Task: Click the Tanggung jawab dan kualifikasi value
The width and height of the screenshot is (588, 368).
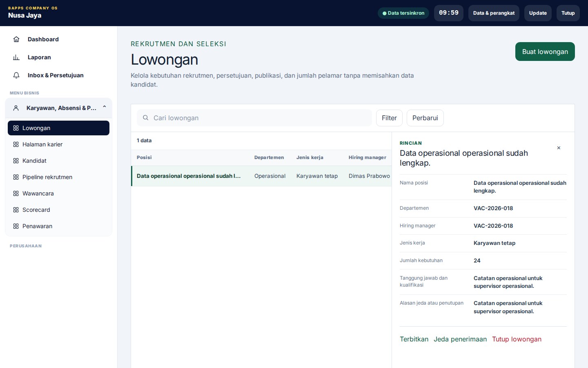Action: point(508,282)
